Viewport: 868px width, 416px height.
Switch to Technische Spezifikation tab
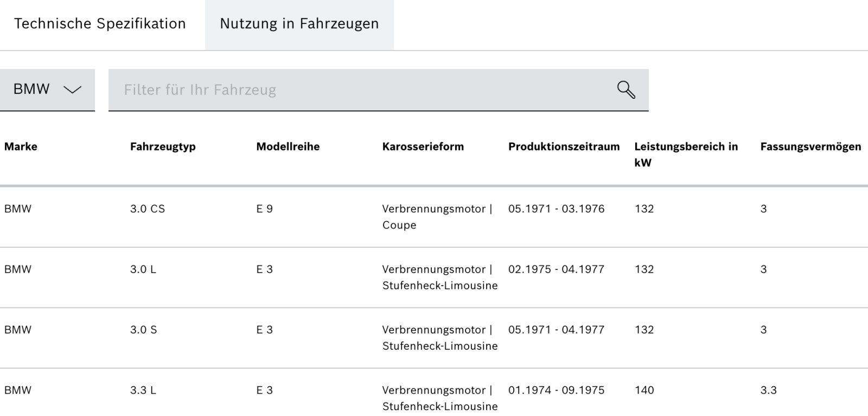tap(100, 24)
